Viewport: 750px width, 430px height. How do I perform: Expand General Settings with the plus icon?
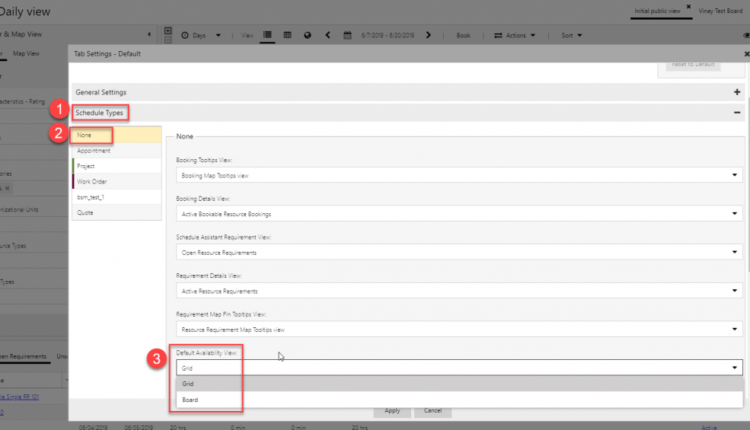[736, 91]
